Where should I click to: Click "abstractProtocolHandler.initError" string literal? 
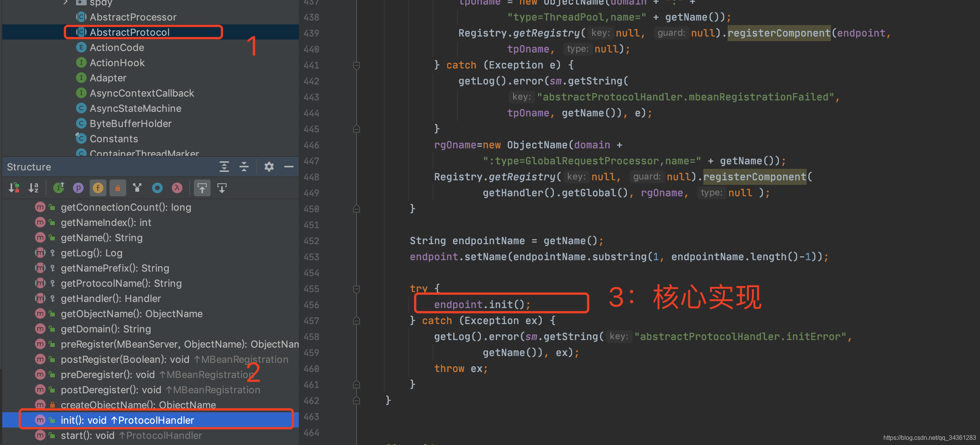740,337
